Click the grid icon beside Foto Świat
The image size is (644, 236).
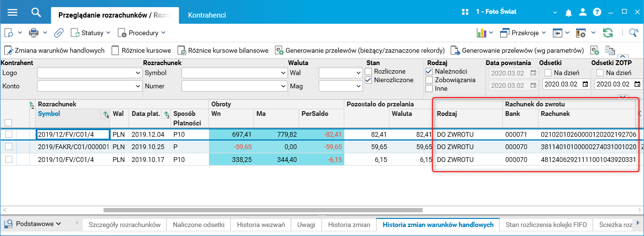[465, 11]
